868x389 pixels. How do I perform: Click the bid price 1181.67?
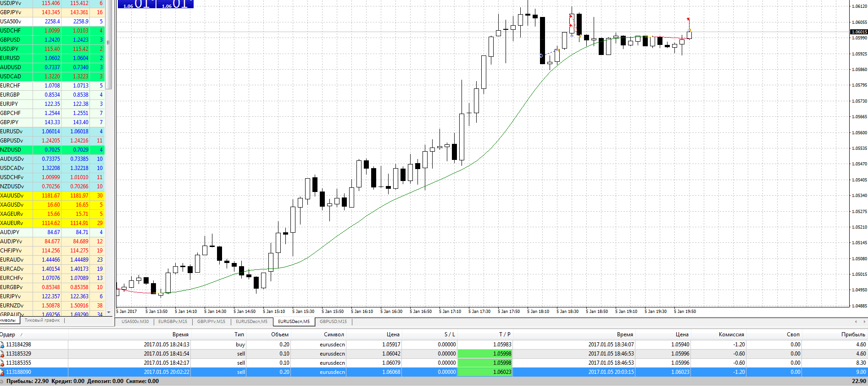click(51, 196)
